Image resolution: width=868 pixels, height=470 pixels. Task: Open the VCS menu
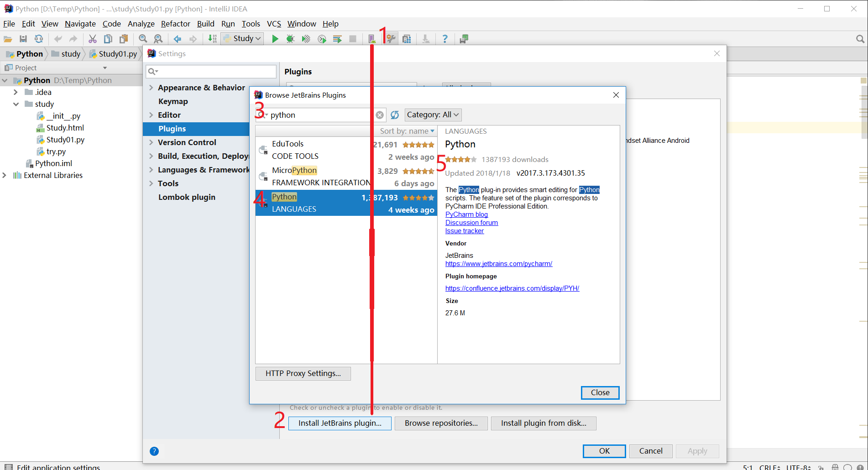point(274,24)
